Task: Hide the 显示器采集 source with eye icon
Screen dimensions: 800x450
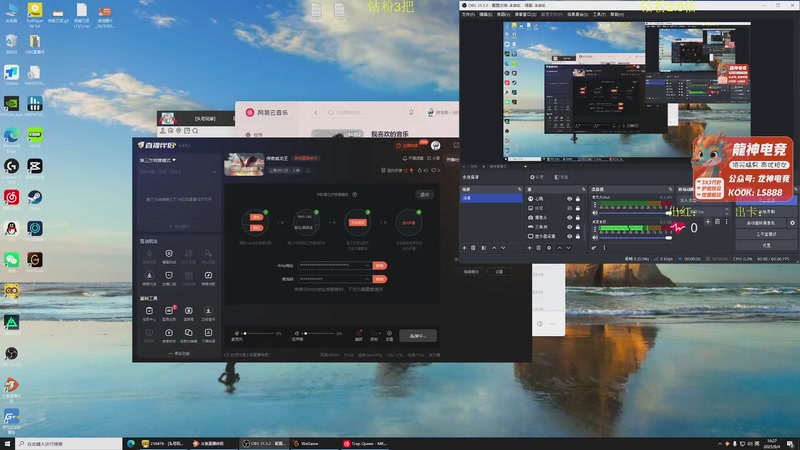Action: pyautogui.click(x=569, y=236)
